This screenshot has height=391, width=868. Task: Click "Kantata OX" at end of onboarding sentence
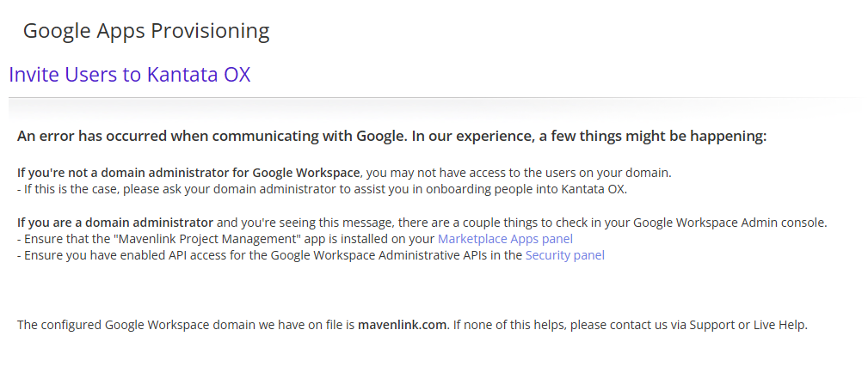[593, 189]
